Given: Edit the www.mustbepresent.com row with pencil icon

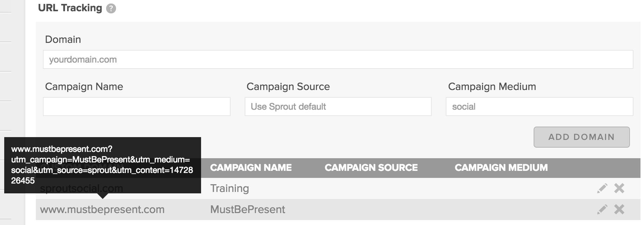Looking at the screenshot, I should click(x=602, y=210).
